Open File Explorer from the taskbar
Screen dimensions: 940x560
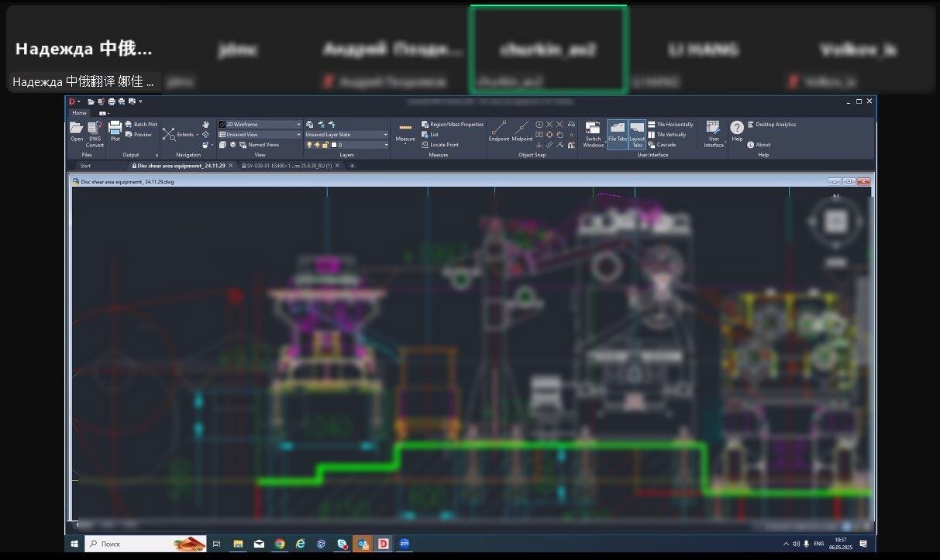click(239, 544)
